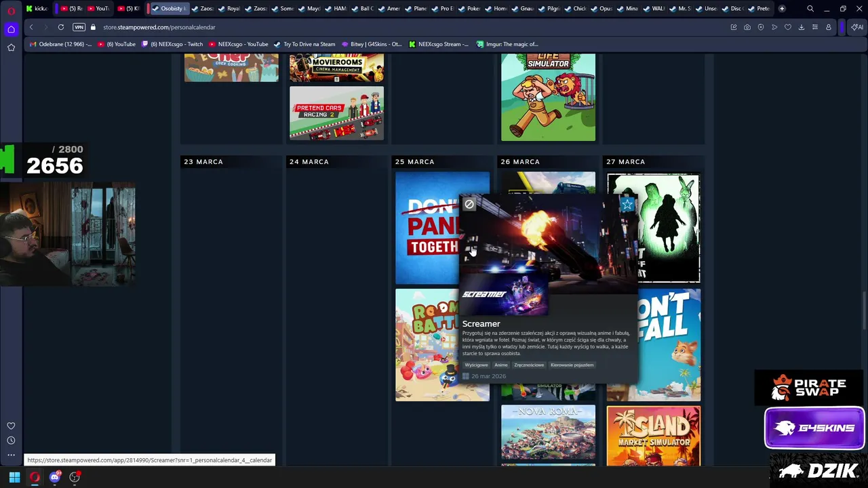
Task: Click the 26 mar 2026 release date
Action: 489,376
